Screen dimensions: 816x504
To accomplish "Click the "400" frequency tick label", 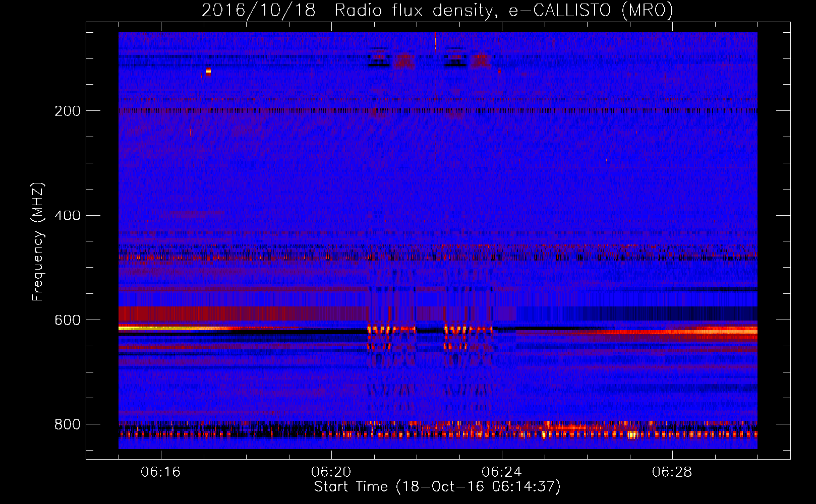I will click(x=68, y=216).
